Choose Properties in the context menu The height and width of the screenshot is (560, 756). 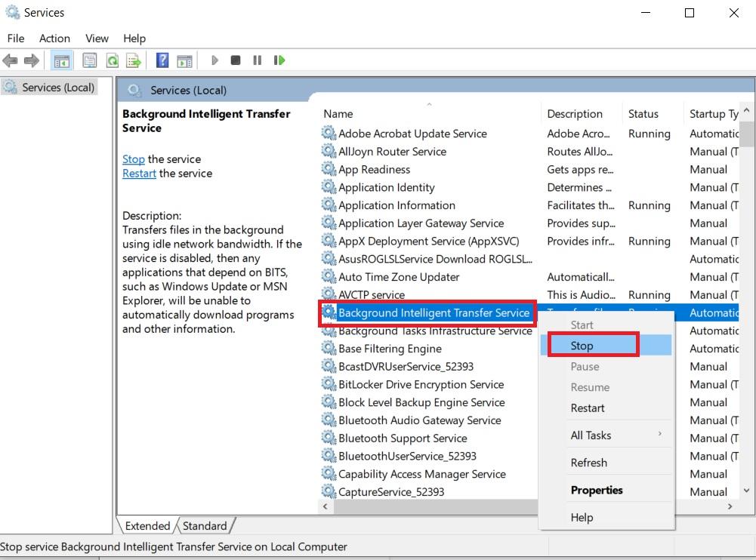606,490
